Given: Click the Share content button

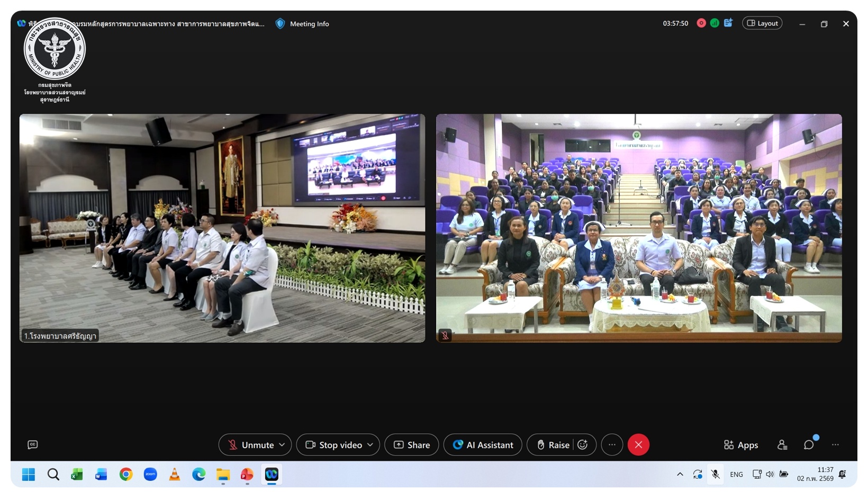Looking at the screenshot, I should [412, 445].
